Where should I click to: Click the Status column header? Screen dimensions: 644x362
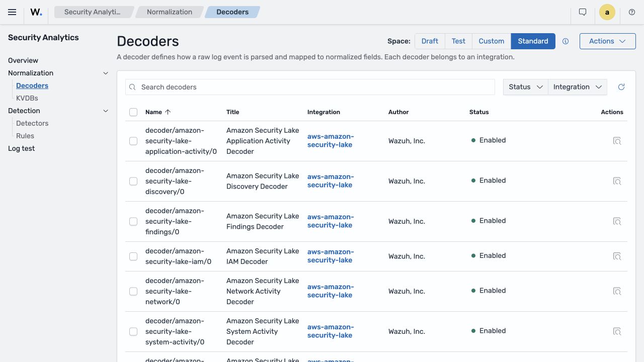pyautogui.click(x=479, y=112)
